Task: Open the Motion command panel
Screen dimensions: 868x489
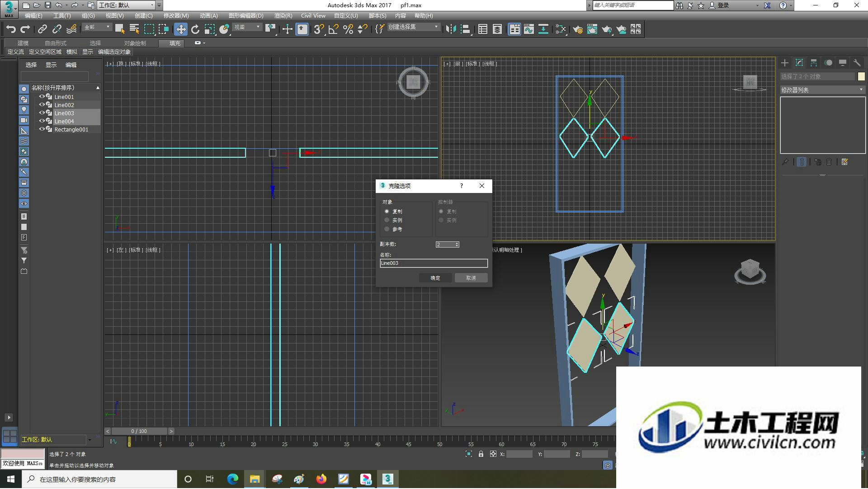Action: point(828,63)
